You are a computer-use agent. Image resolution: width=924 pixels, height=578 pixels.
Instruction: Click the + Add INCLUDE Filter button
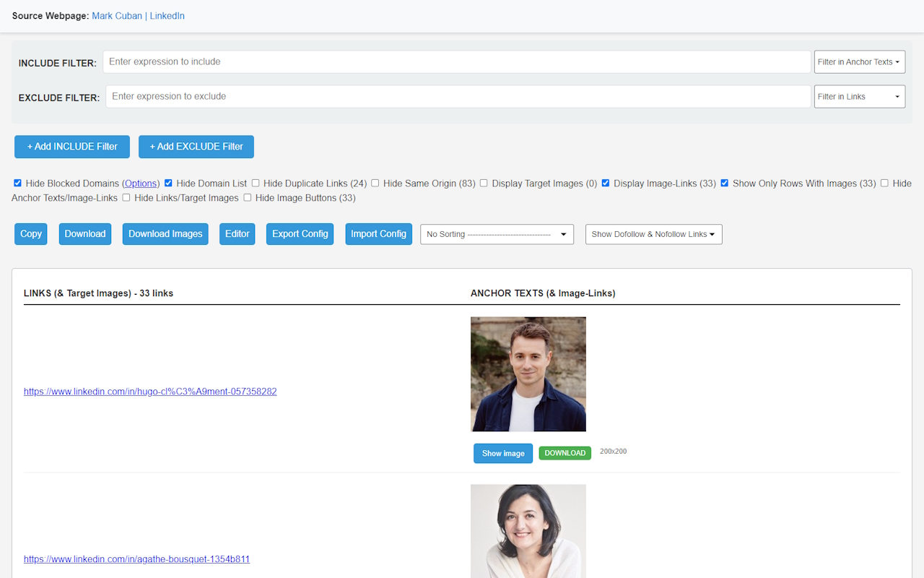pos(72,147)
